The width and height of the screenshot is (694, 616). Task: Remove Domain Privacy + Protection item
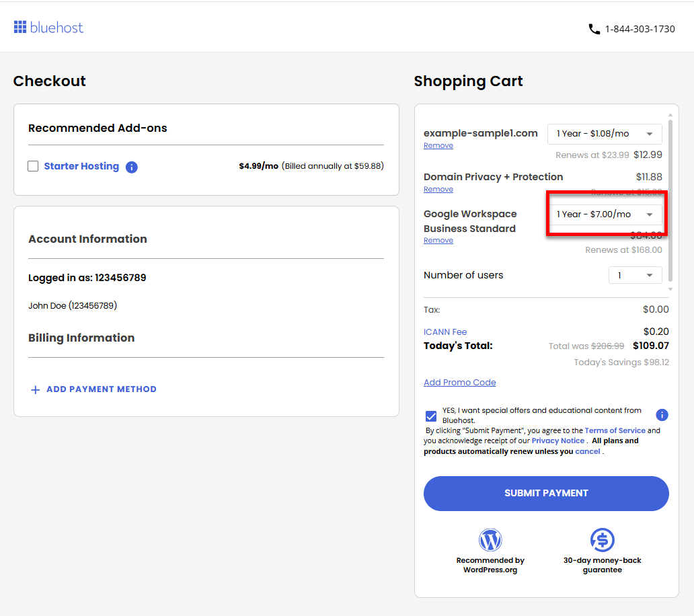click(438, 190)
